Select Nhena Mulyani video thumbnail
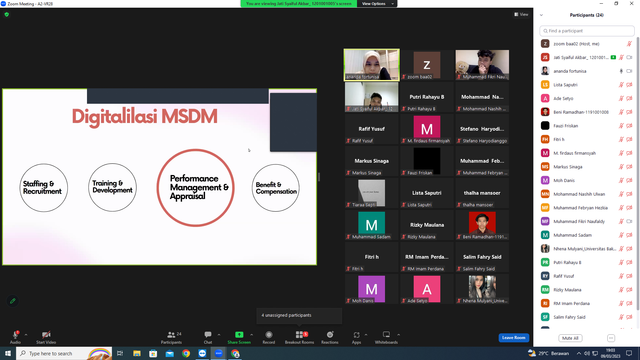The image size is (640, 360). click(x=482, y=289)
